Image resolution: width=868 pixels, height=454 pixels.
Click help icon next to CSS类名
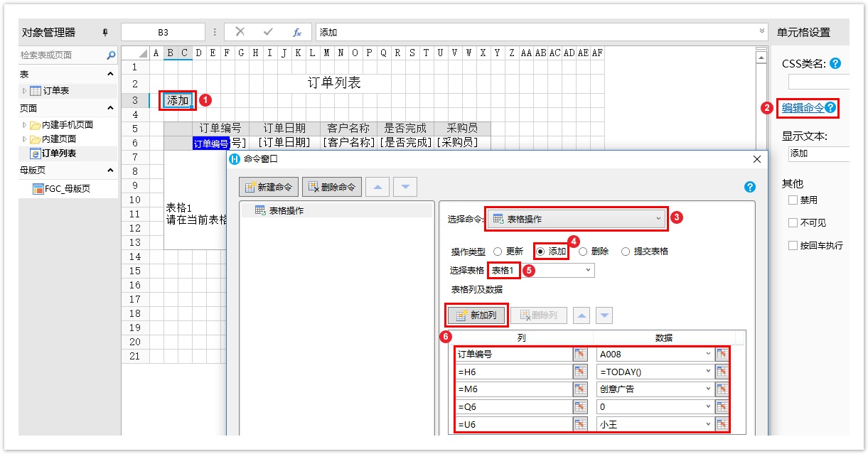(835, 63)
